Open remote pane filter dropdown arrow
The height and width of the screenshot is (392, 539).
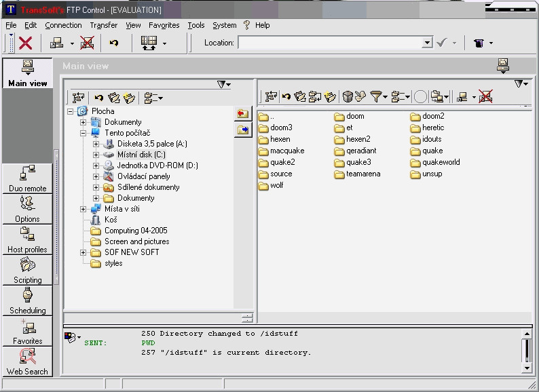tap(385, 97)
